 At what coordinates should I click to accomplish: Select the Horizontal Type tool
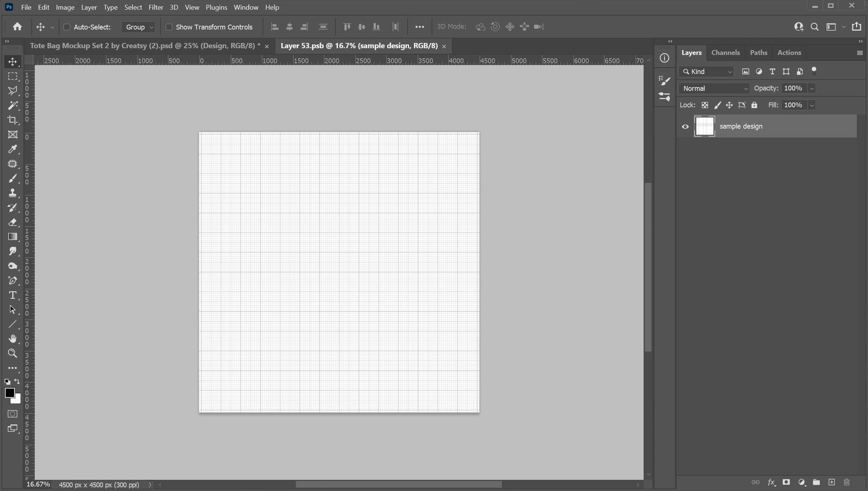coord(13,295)
